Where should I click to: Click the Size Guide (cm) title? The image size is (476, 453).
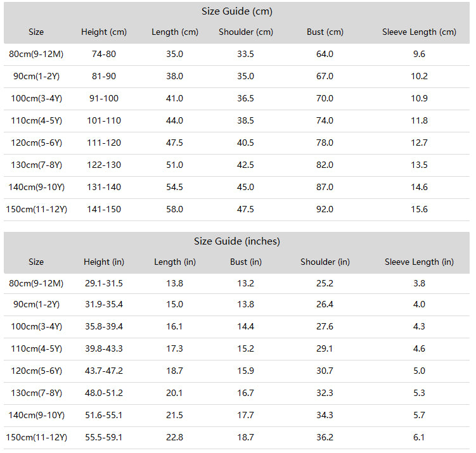[237, 11]
